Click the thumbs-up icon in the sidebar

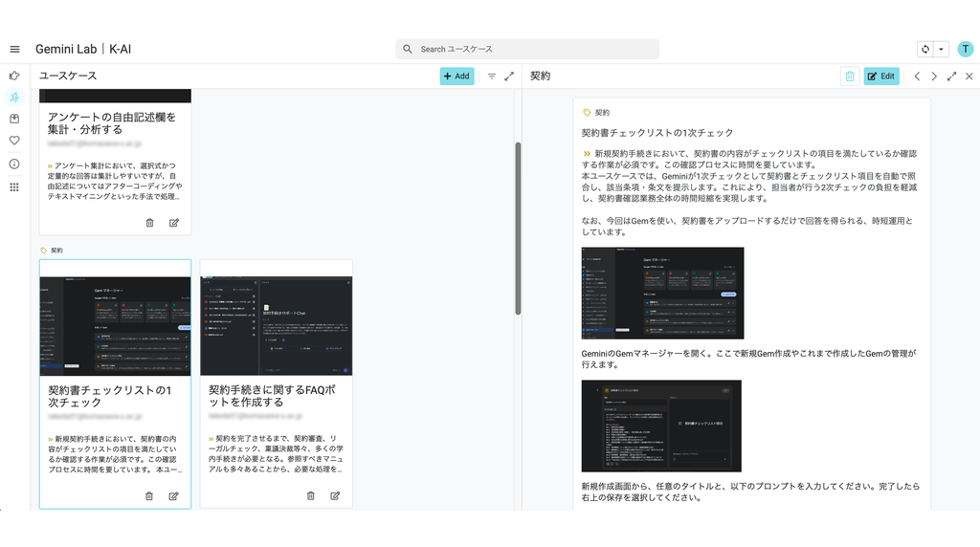point(14,76)
